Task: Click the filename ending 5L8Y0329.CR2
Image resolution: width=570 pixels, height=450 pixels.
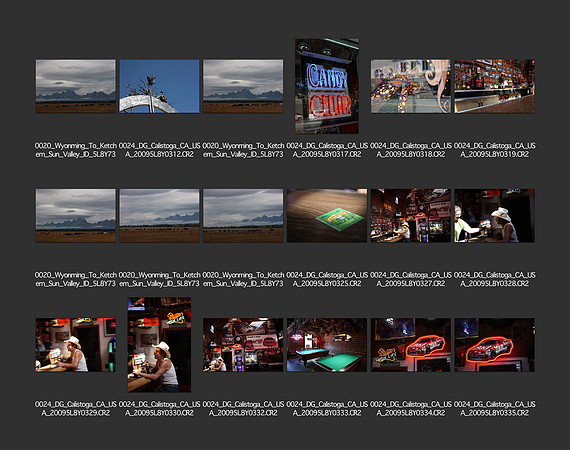Action: (76, 409)
